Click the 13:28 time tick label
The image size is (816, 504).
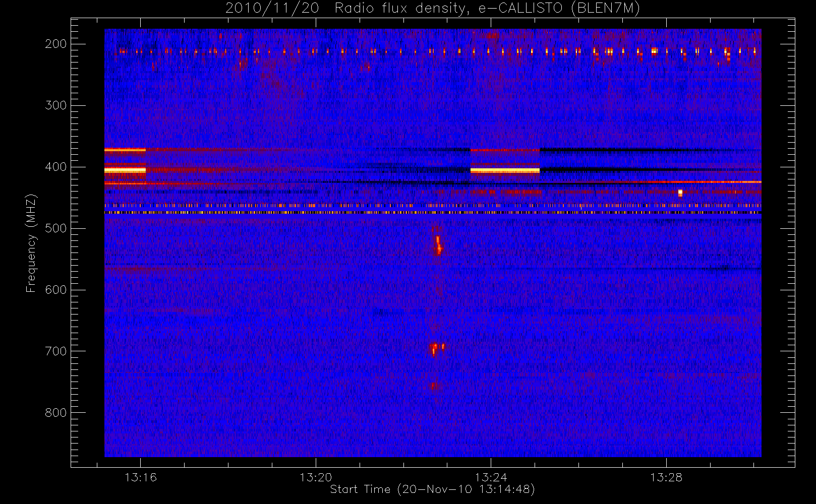coord(666,477)
